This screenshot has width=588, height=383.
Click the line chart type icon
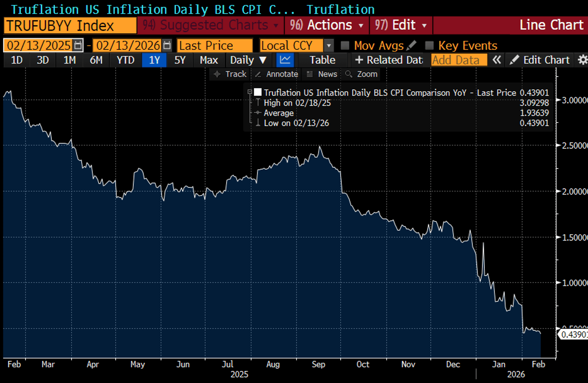285,60
